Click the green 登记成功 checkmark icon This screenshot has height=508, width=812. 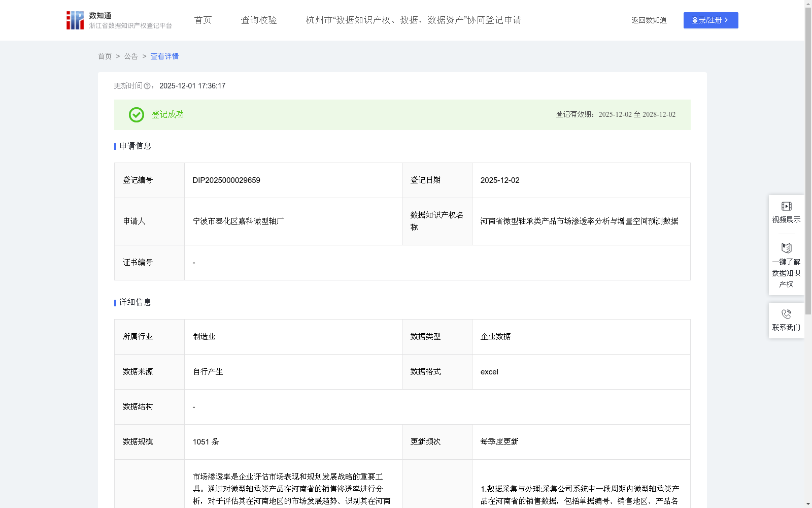136,115
